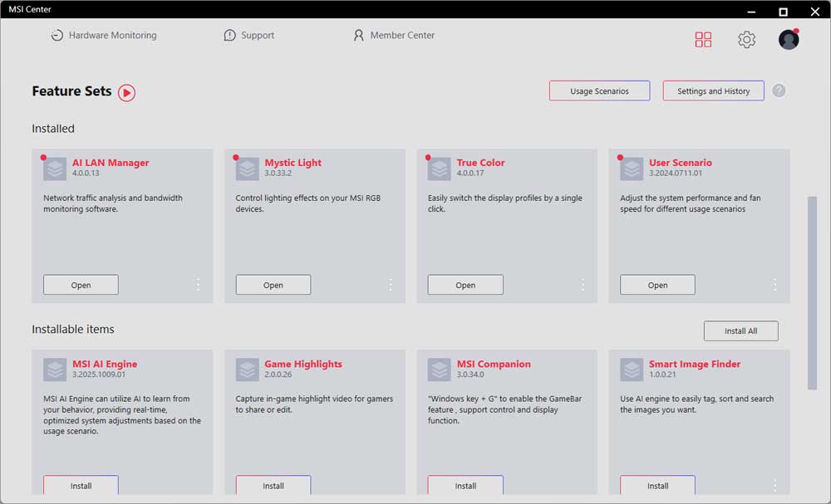This screenshot has width=831, height=504.
Task: Click version text 4.0.0.13
Action: tap(86, 173)
